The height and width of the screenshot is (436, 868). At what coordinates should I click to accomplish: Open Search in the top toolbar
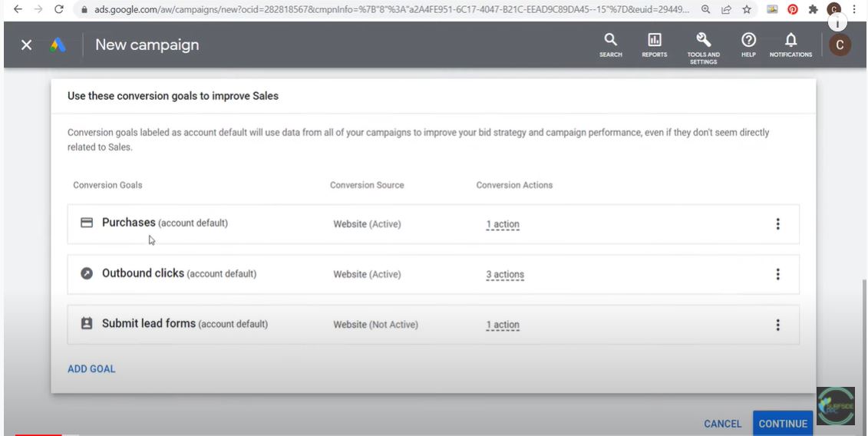coord(611,45)
